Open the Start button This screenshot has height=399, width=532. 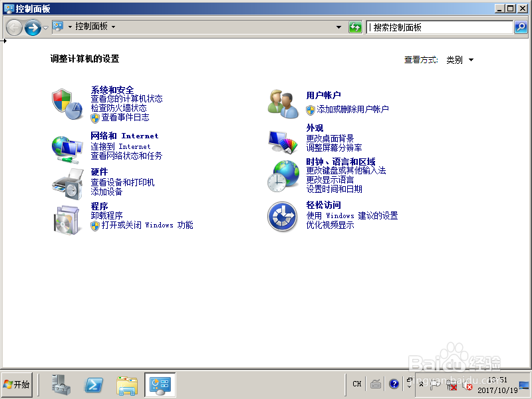tap(17, 384)
